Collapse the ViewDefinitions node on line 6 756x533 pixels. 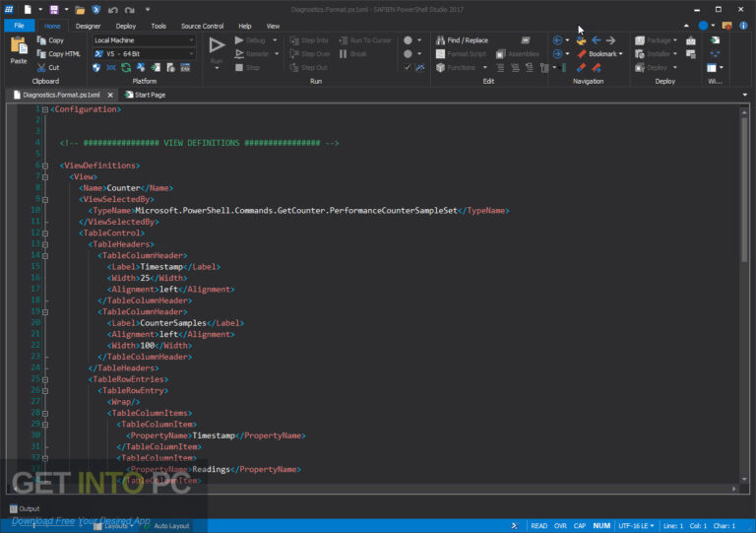tap(45, 166)
